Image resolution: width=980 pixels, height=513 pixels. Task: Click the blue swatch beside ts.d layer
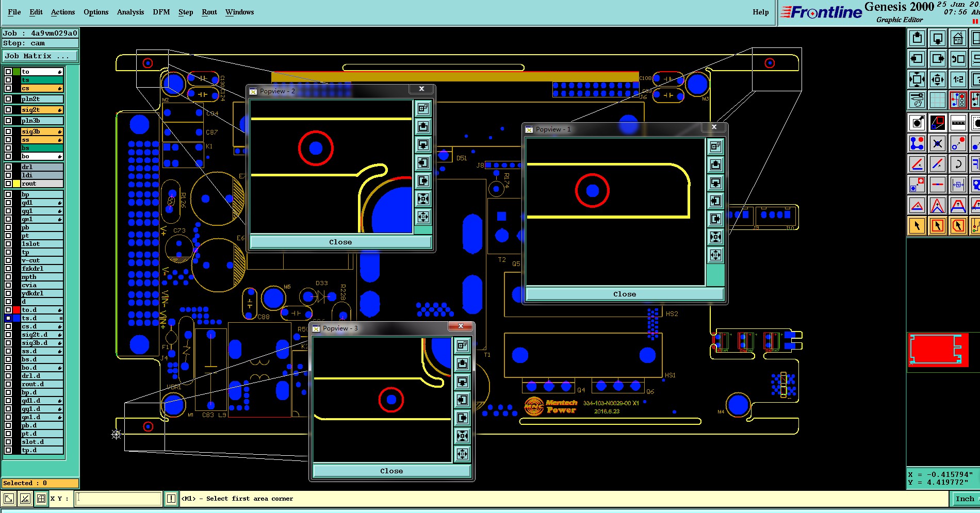tap(17, 318)
